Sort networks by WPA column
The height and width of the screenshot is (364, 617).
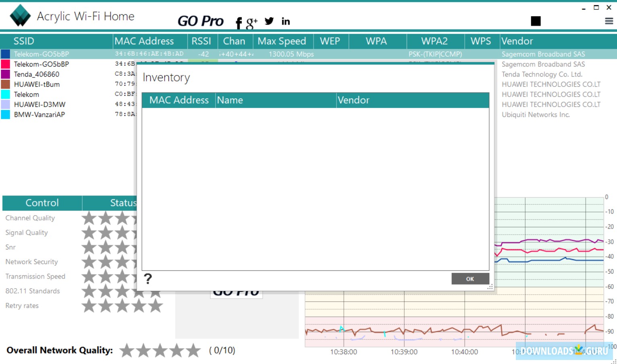coord(378,41)
